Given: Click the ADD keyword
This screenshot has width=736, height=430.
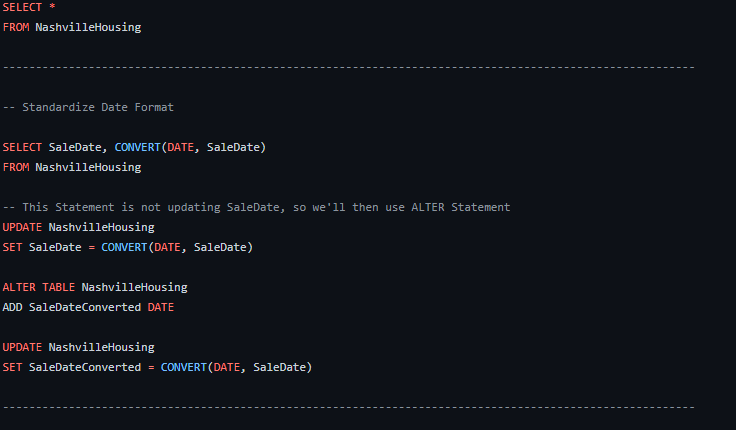Looking at the screenshot, I should pos(12,307).
